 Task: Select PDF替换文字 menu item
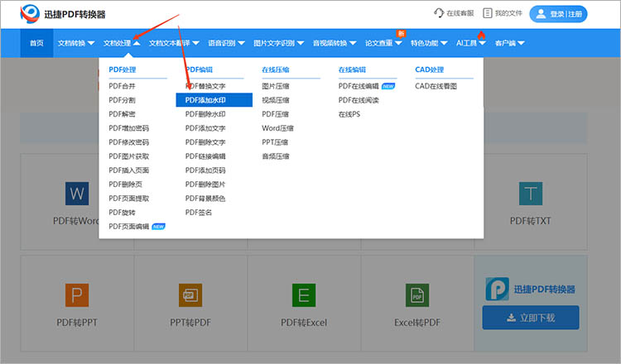coord(205,86)
